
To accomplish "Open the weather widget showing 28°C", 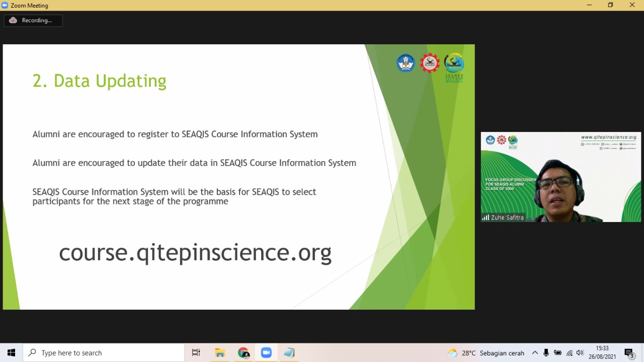I will pos(486,353).
